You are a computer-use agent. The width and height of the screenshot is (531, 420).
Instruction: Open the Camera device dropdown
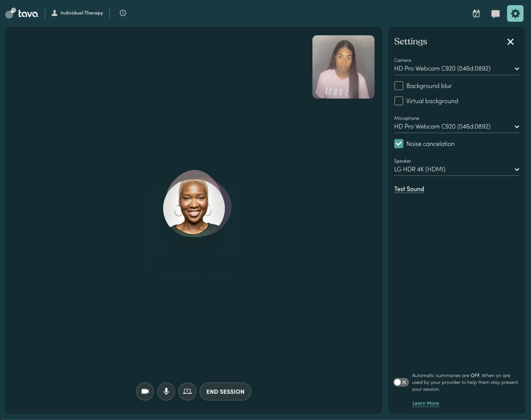tap(457, 68)
